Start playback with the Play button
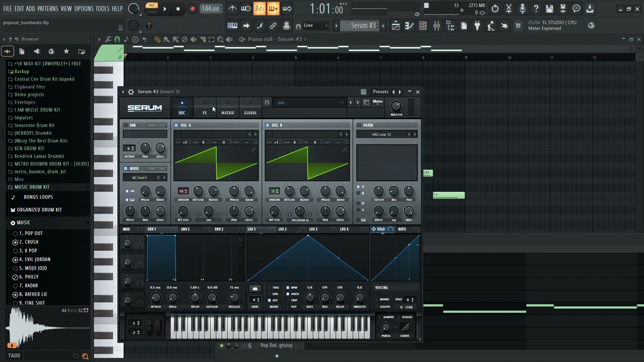This screenshot has width=644, height=362. coord(165,9)
